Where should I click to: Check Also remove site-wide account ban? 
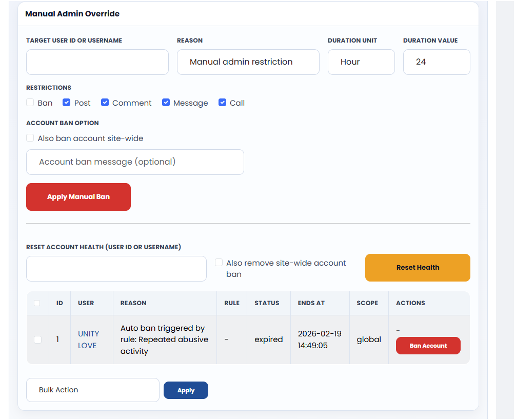(219, 263)
